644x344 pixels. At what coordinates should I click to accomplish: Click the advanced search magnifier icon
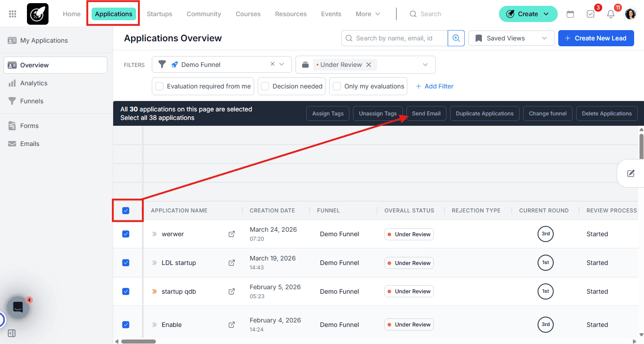click(456, 38)
